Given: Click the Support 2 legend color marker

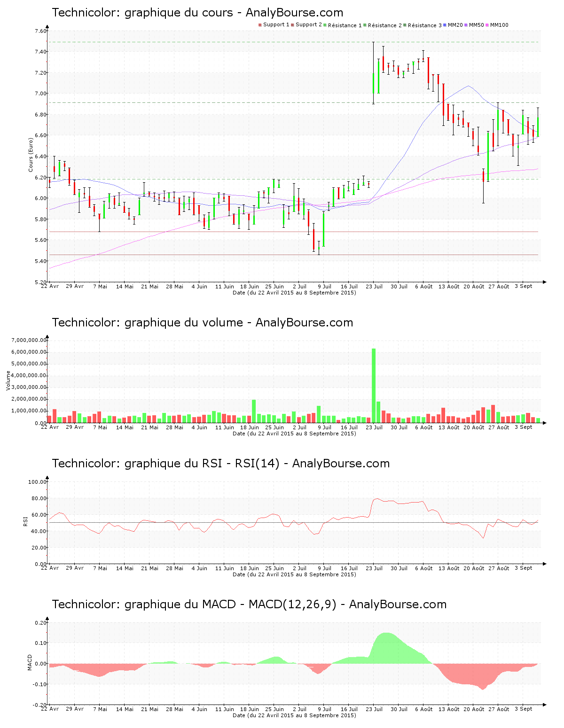Looking at the screenshot, I should [292, 25].
